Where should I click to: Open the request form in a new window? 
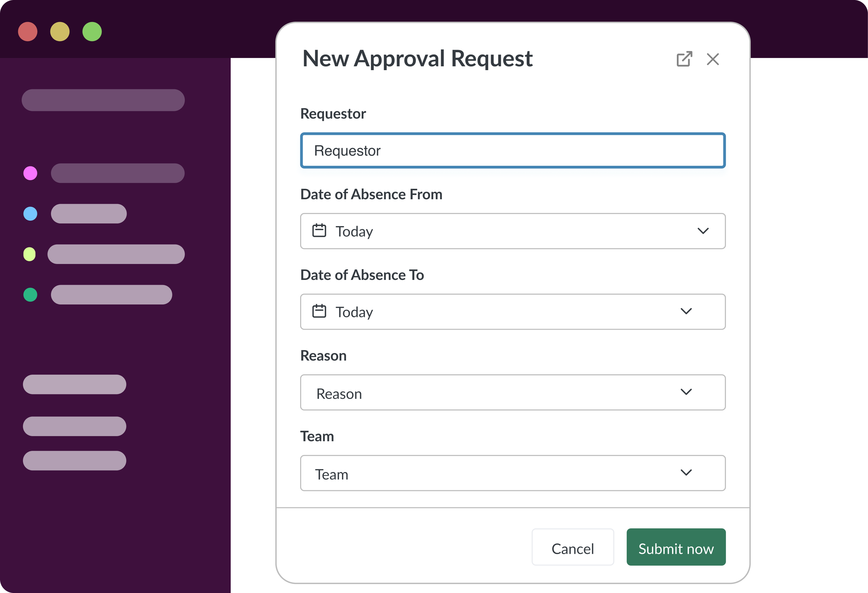pyautogui.click(x=684, y=59)
